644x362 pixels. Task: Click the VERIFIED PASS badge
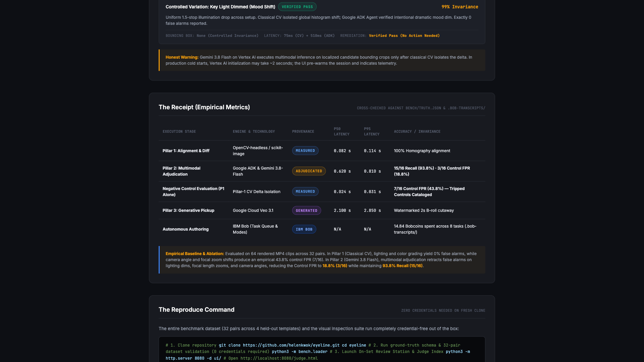coord(297,7)
